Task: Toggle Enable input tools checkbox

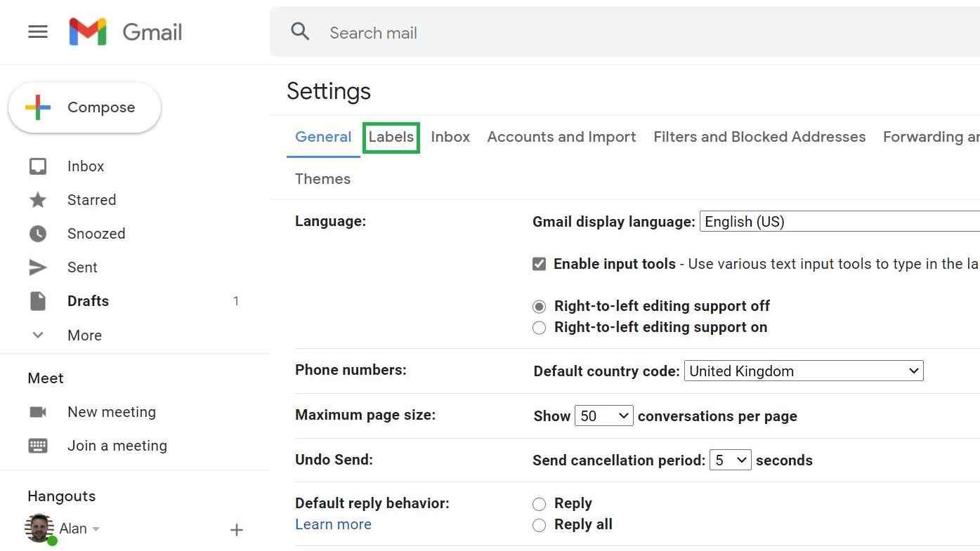Action: 539,264
